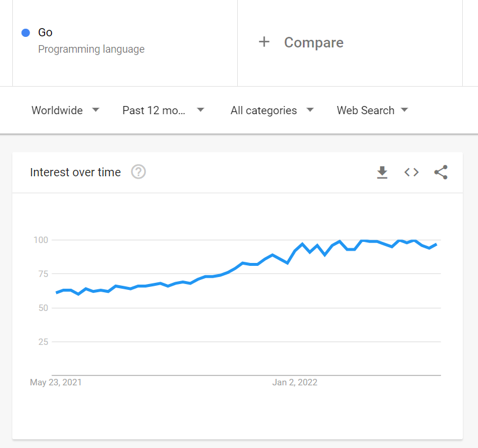Click the trend line's rightmost data point
Image resolution: width=478 pixels, height=448 pixels.
click(436, 244)
